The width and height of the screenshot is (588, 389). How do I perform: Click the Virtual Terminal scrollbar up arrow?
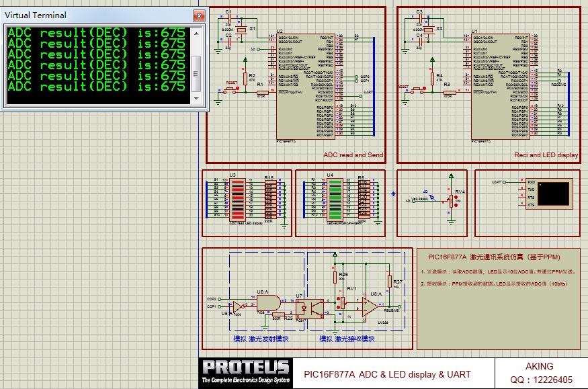point(196,32)
